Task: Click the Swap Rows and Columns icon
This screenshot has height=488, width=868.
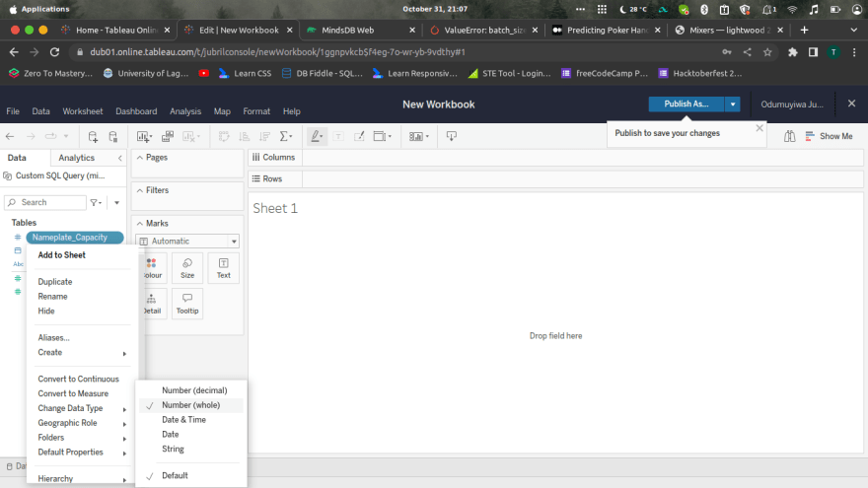Action: (224, 136)
